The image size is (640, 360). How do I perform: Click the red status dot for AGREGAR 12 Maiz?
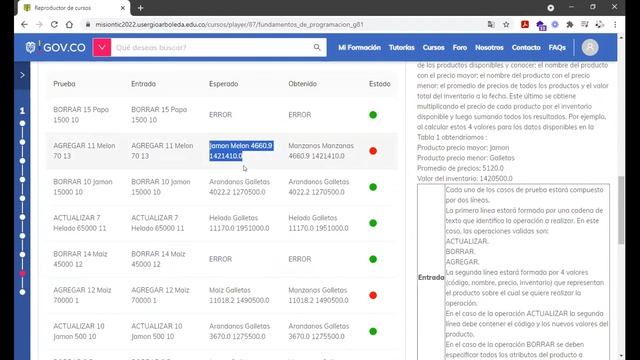point(373,295)
